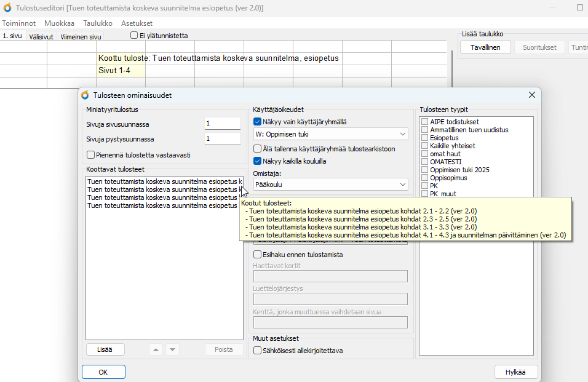
Task: Open the Toiminnot menu
Action: [x=18, y=23]
